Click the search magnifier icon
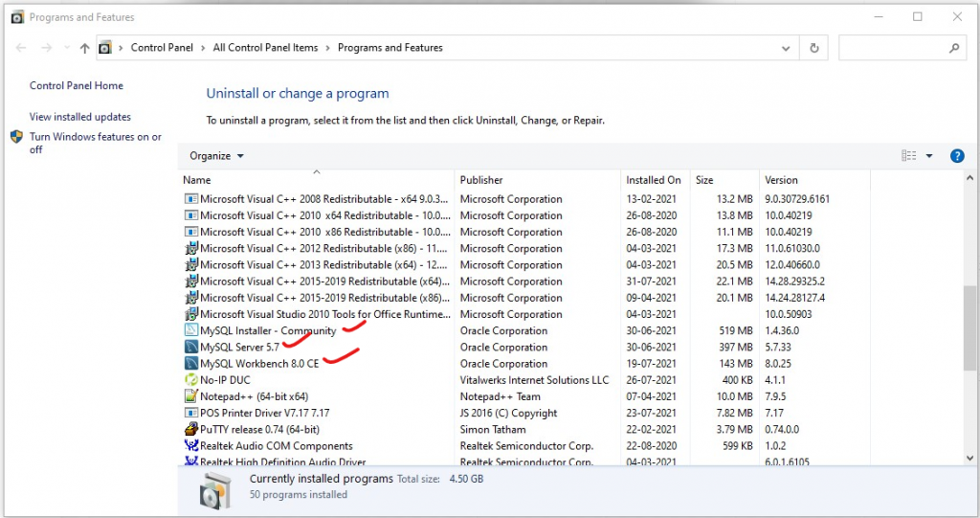Image resolution: width=980 pixels, height=518 pixels. pyautogui.click(x=954, y=48)
